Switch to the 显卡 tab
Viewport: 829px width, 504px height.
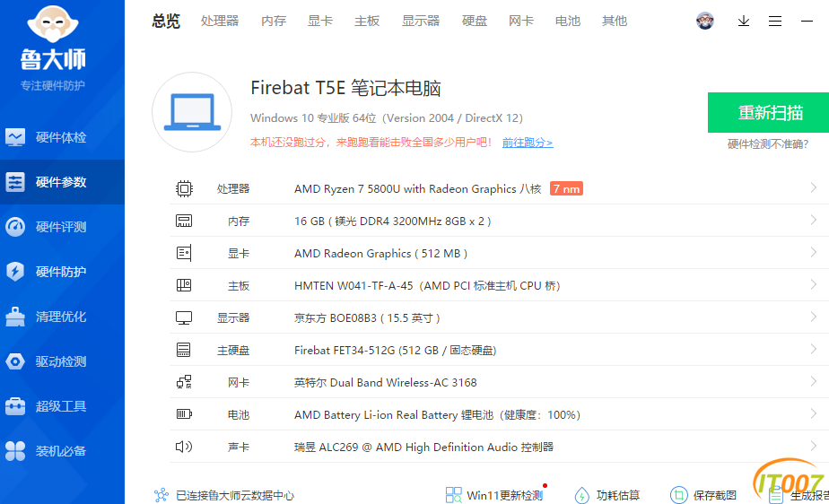tap(320, 22)
